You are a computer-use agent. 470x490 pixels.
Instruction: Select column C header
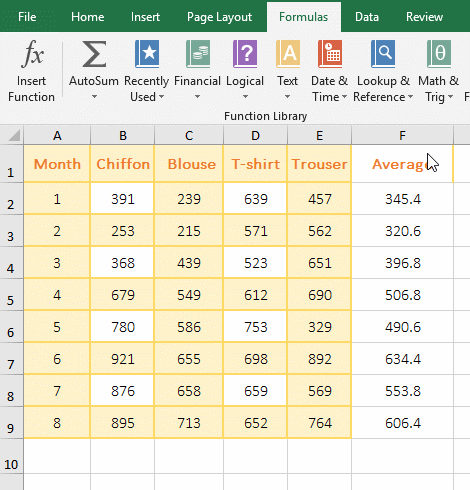coord(189,136)
